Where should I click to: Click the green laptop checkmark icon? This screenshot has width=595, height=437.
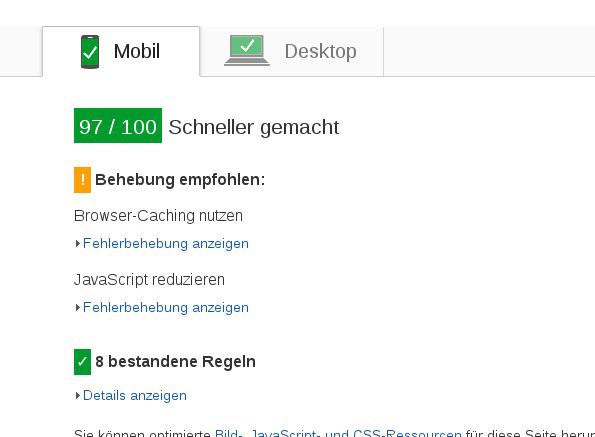247,50
